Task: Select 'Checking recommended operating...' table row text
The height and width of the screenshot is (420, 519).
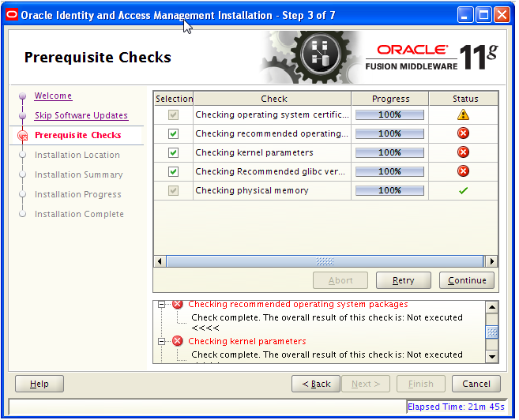Action: 272,133
